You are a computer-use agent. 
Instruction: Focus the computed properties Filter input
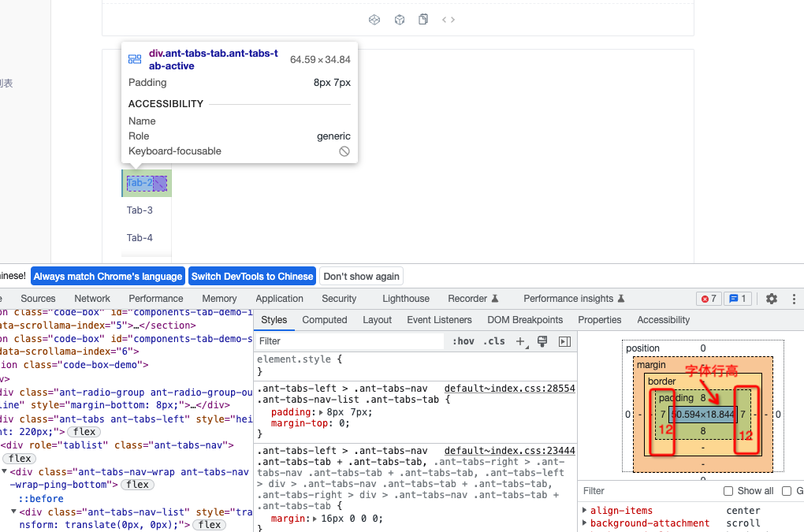pos(647,491)
